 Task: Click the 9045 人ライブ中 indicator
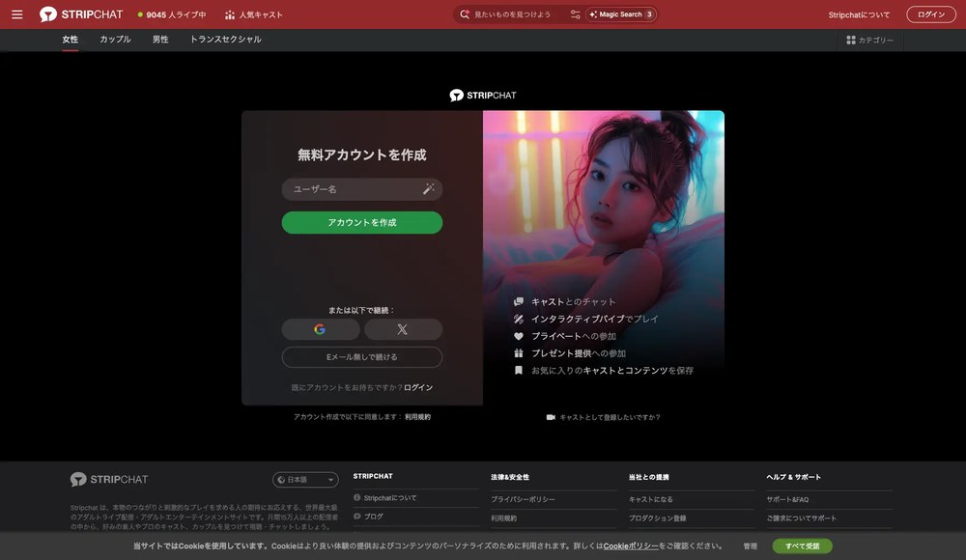click(x=172, y=14)
